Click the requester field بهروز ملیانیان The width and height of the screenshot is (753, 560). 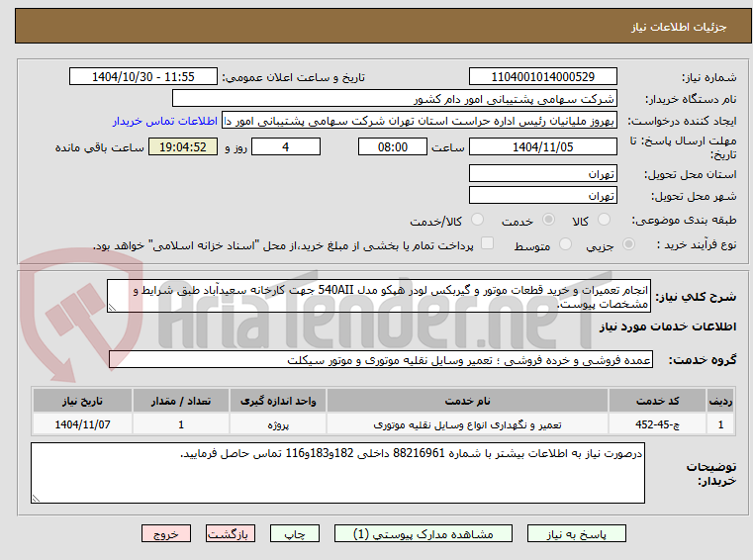pos(420,121)
